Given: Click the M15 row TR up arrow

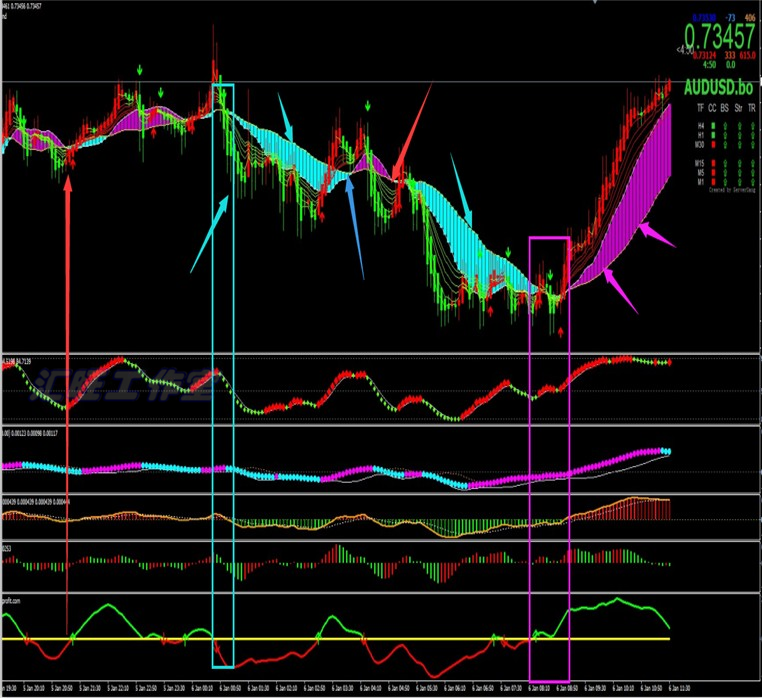Looking at the screenshot, I should (752, 163).
